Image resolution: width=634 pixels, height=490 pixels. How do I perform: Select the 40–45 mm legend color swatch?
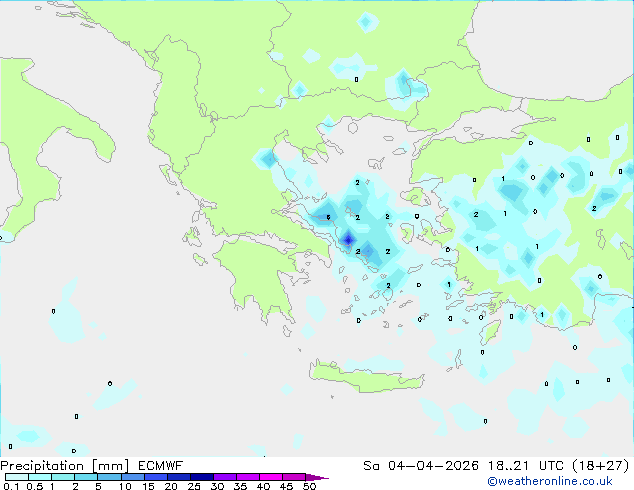click(x=271, y=477)
